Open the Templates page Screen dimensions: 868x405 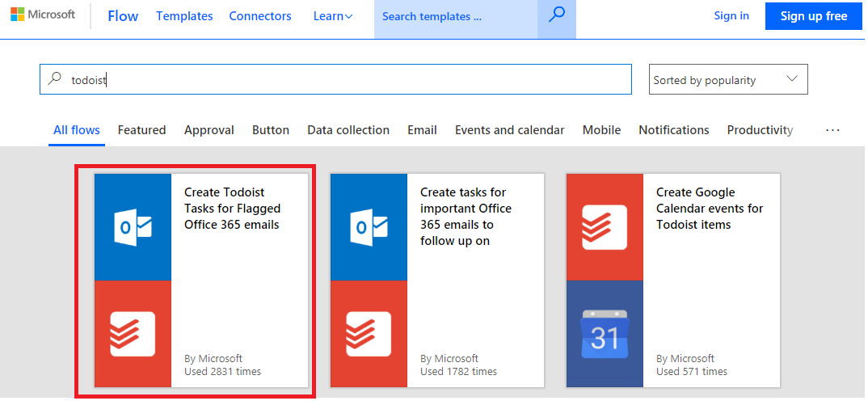(x=184, y=17)
